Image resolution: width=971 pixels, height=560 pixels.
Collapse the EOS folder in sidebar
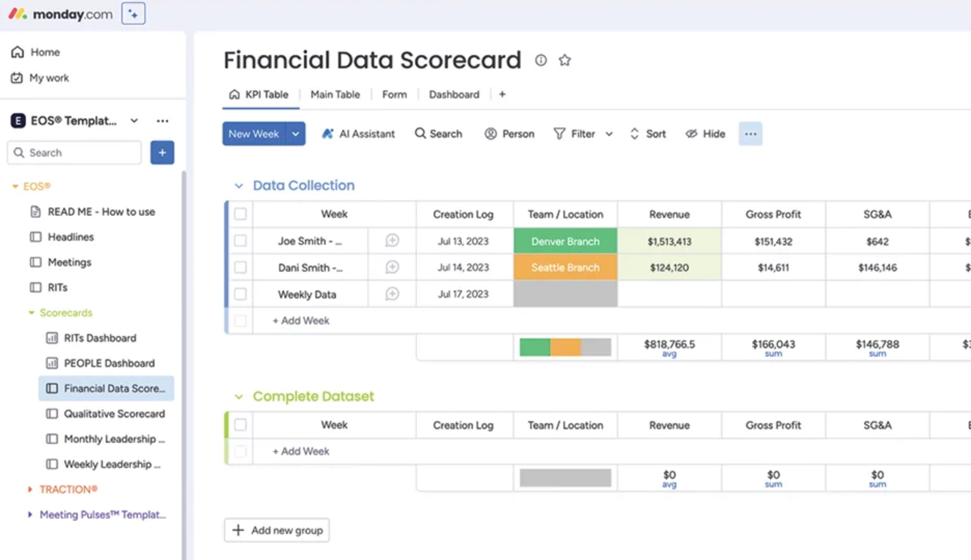(x=15, y=186)
